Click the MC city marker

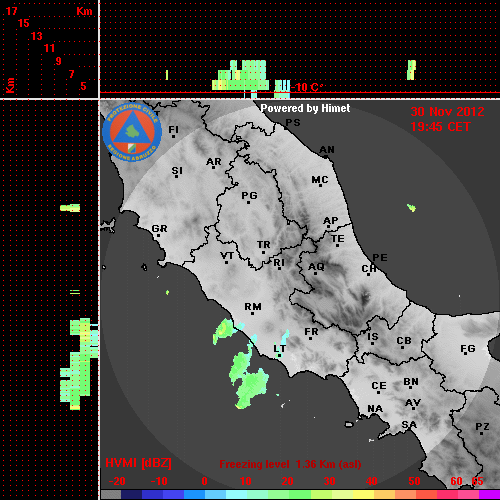[320, 181]
